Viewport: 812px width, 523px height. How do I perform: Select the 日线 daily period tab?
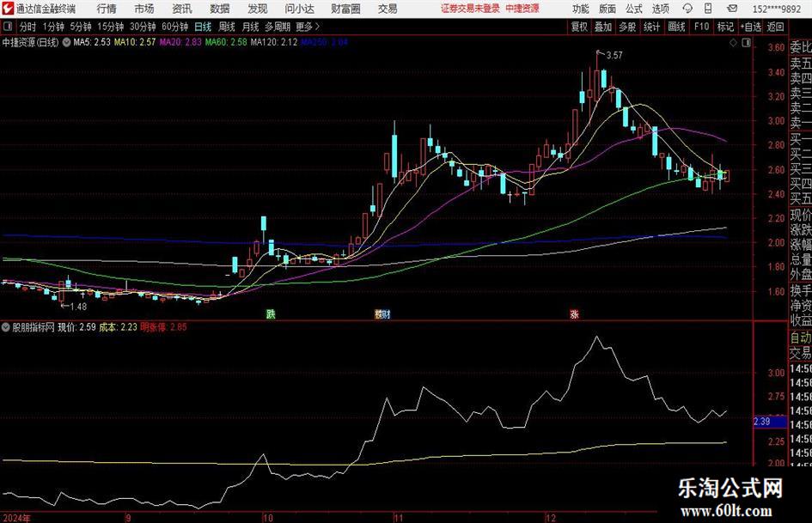click(203, 27)
